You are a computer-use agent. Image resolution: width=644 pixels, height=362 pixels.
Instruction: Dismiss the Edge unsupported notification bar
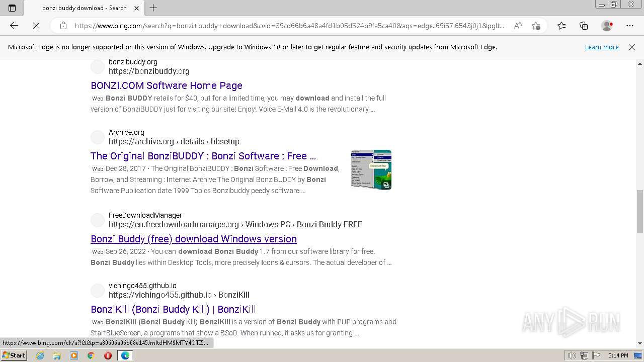pyautogui.click(x=632, y=47)
